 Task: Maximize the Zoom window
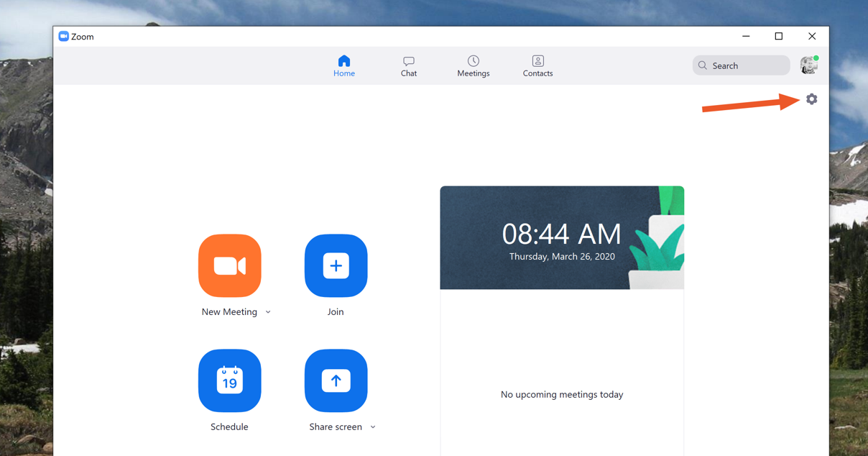pyautogui.click(x=779, y=37)
